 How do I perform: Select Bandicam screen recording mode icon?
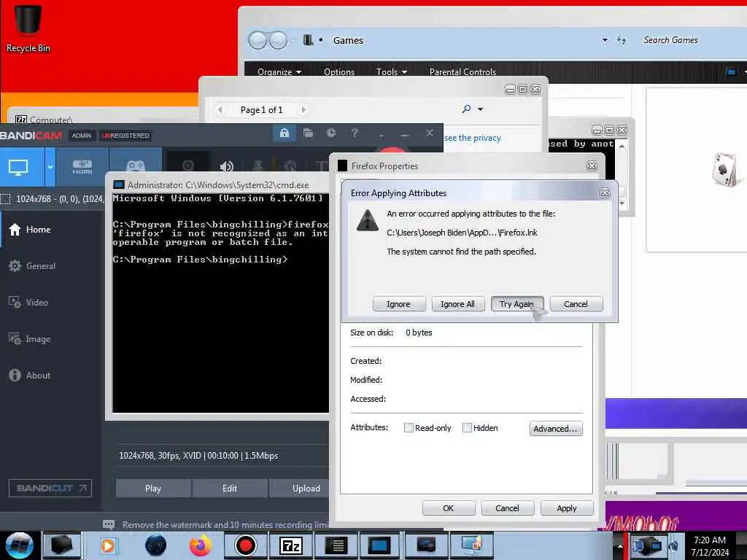coord(18,168)
